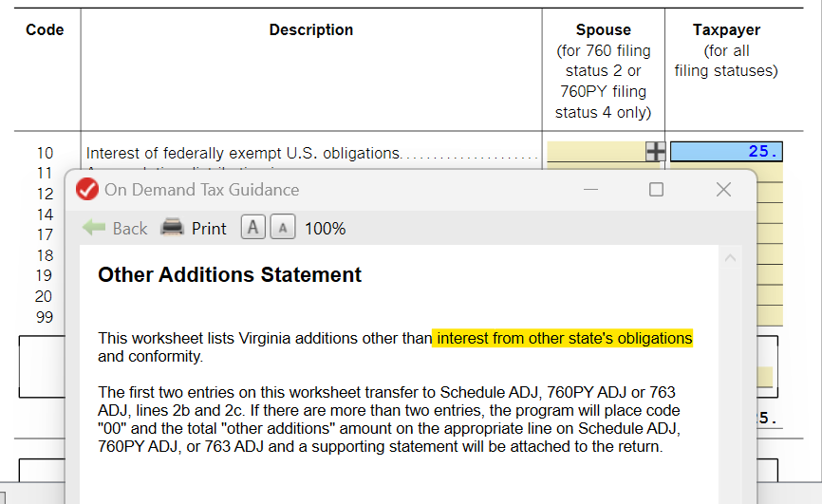Click the red checkmark Tax Guidance logo

pos(87,189)
